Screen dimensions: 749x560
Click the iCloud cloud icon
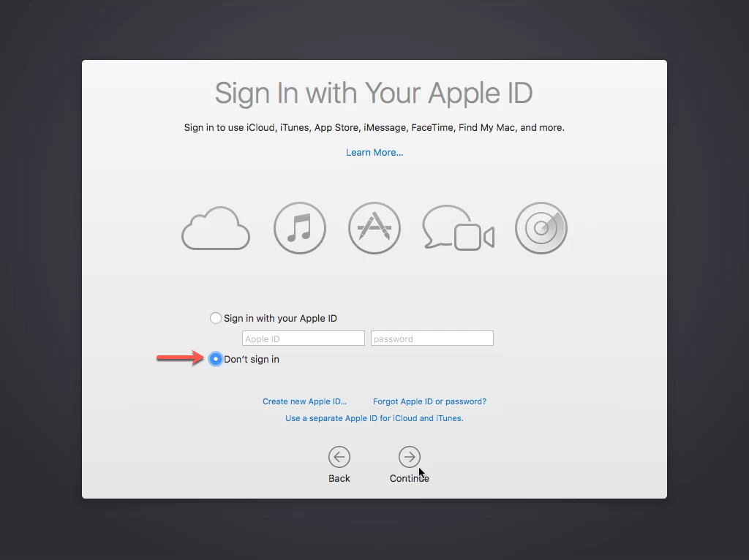coord(216,228)
